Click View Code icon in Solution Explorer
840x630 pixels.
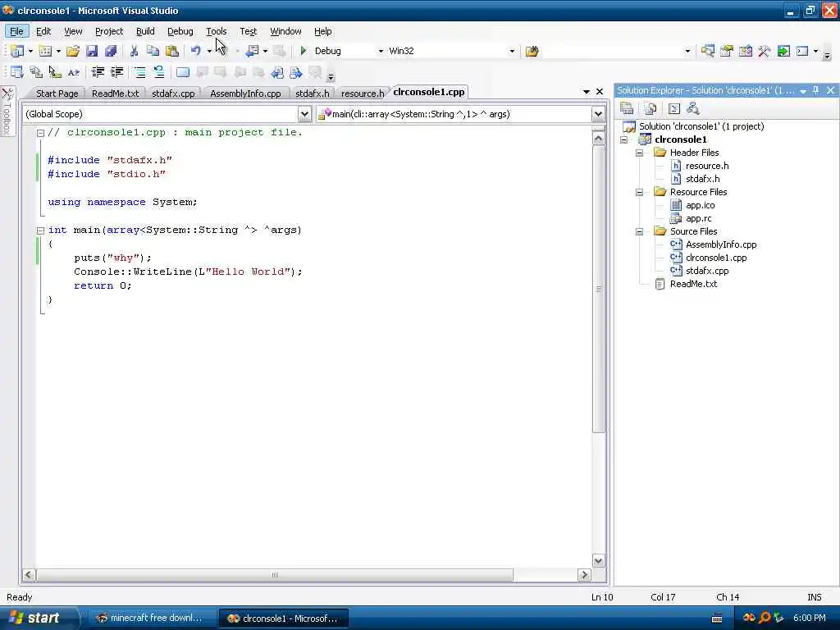point(674,109)
